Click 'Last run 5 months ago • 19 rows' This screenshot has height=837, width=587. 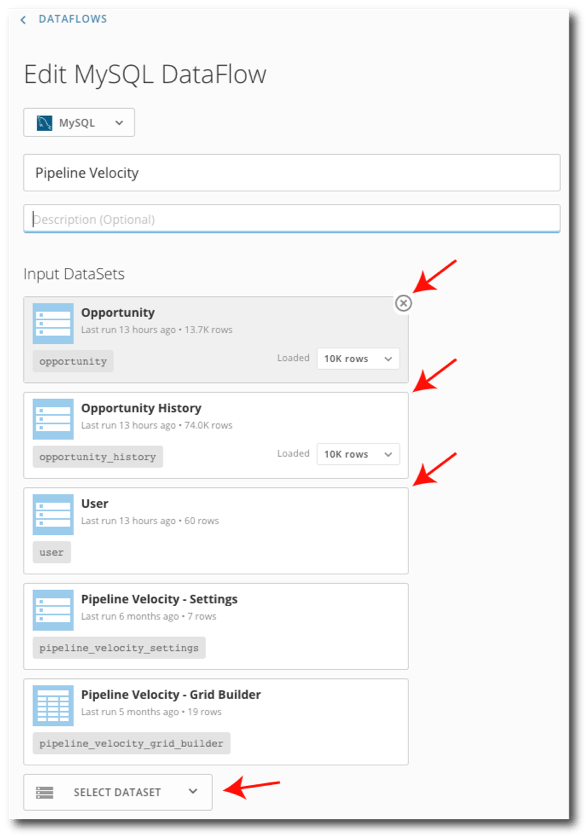[152, 712]
